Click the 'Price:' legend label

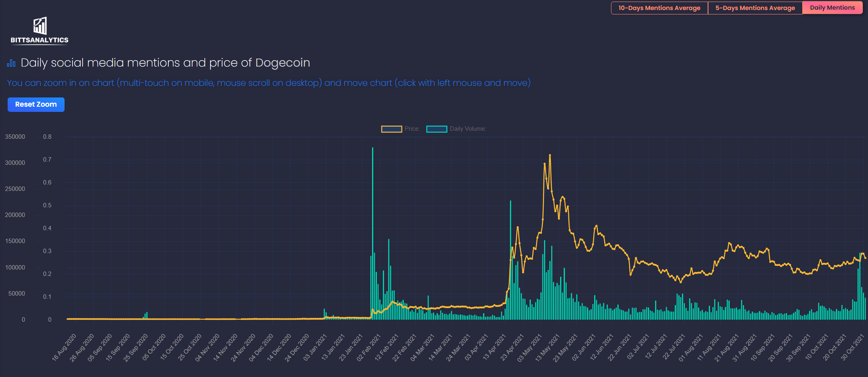pyautogui.click(x=412, y=129)
